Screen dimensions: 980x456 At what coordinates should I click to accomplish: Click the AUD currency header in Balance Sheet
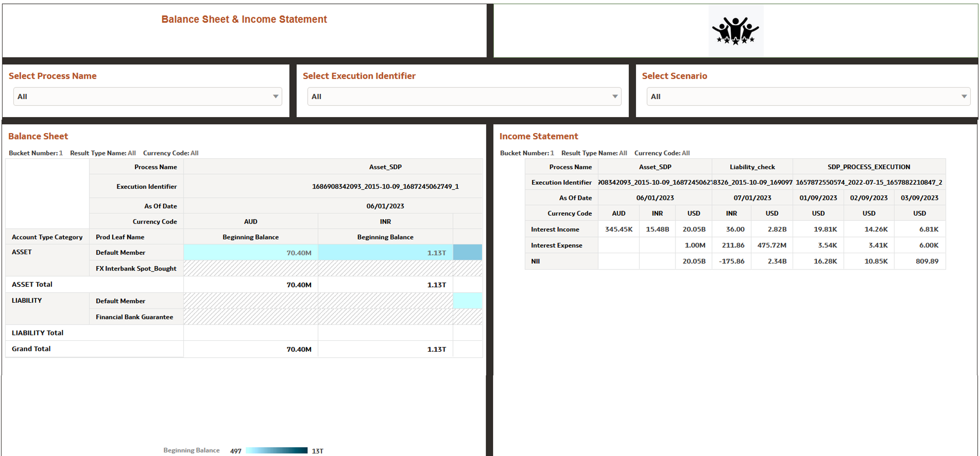tap(251, 222)
